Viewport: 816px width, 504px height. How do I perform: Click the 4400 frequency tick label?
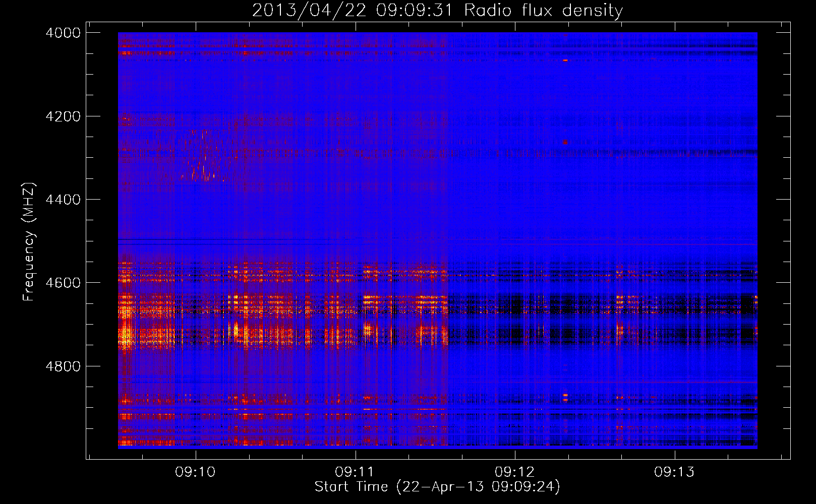click(x=63, y=200)
